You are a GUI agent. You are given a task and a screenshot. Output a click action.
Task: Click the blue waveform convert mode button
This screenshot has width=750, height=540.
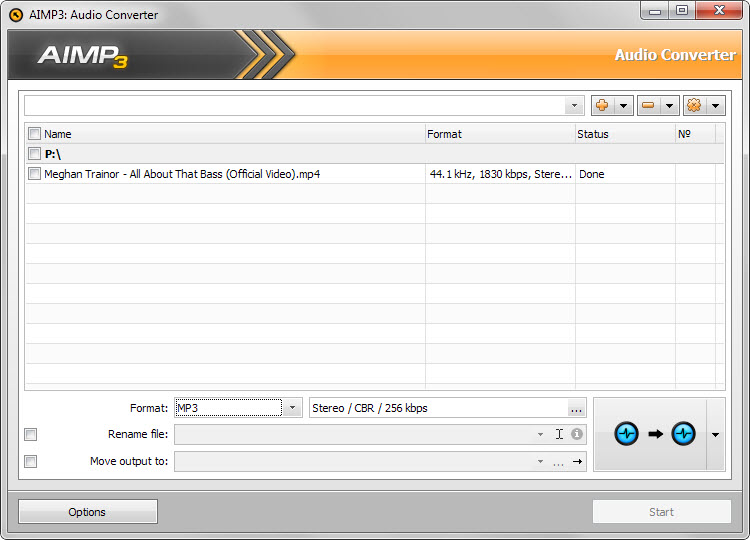point(651,434)
